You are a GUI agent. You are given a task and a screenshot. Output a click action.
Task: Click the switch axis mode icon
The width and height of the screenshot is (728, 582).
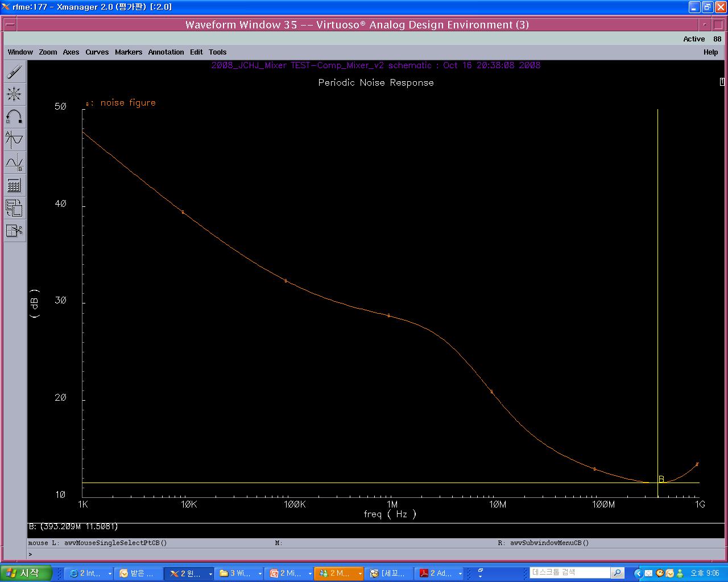(14, 208)
